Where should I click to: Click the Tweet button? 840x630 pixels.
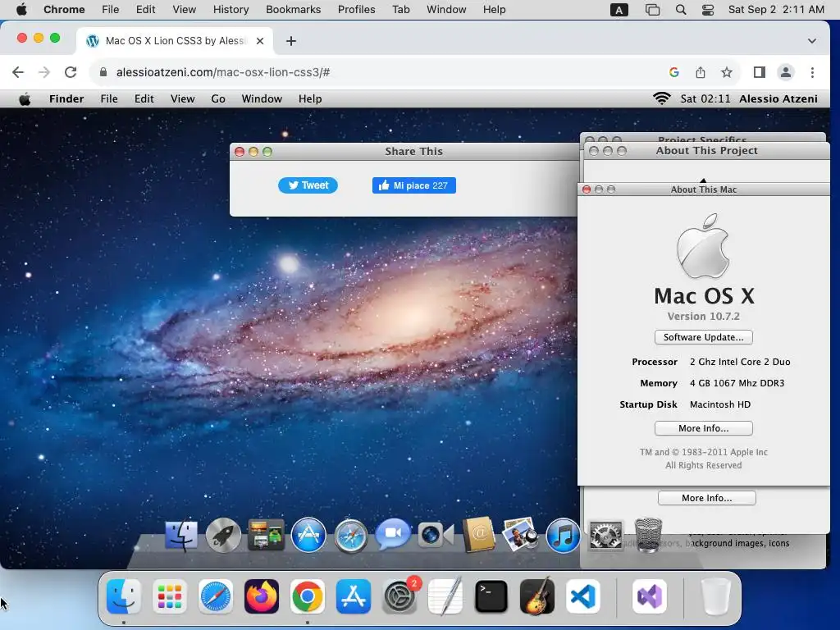point(308,185)
